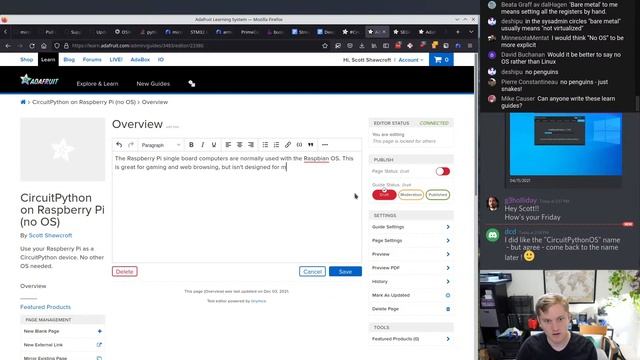Open Explore & Learn menu

(x=97, y=84)
